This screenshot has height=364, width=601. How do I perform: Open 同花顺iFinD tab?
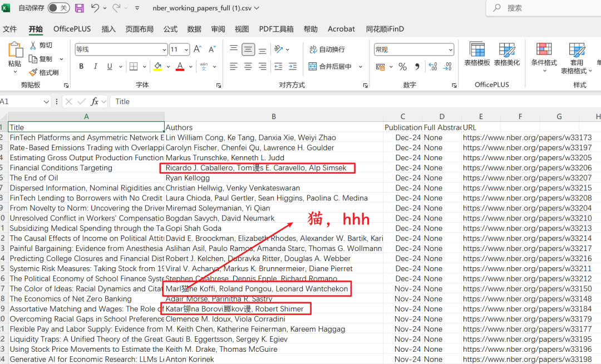(x=385, y=29)
